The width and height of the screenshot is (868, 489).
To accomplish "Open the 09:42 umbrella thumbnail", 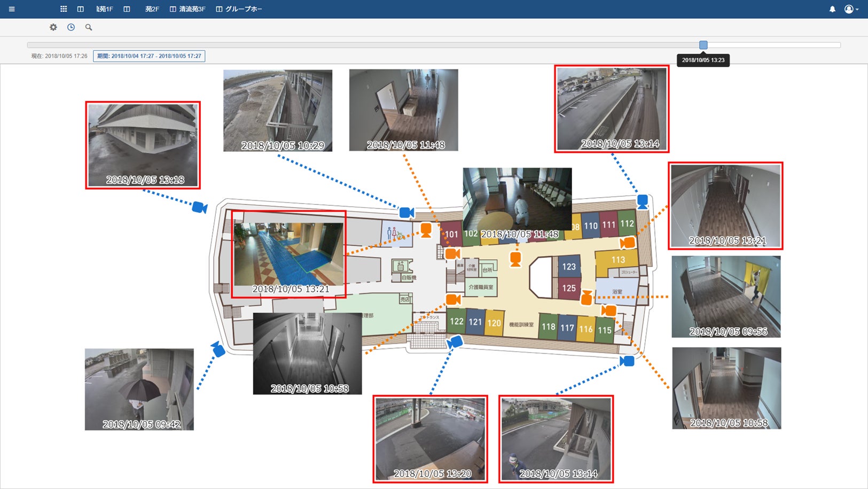I will tap(139, 390).
